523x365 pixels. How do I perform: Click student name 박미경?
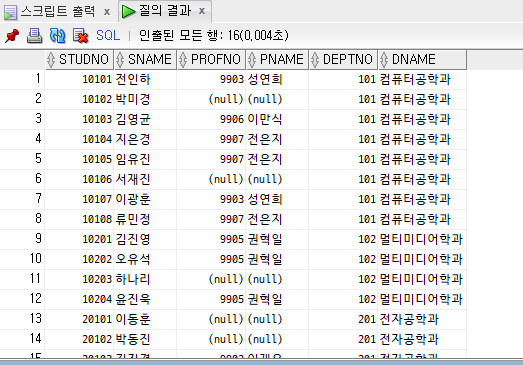tap(133, 99)
